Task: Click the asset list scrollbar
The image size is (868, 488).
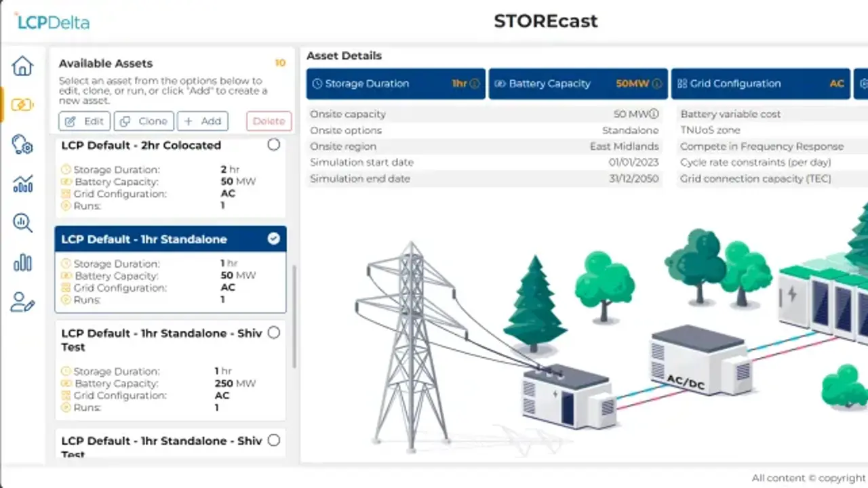Action: pos(294,316)
